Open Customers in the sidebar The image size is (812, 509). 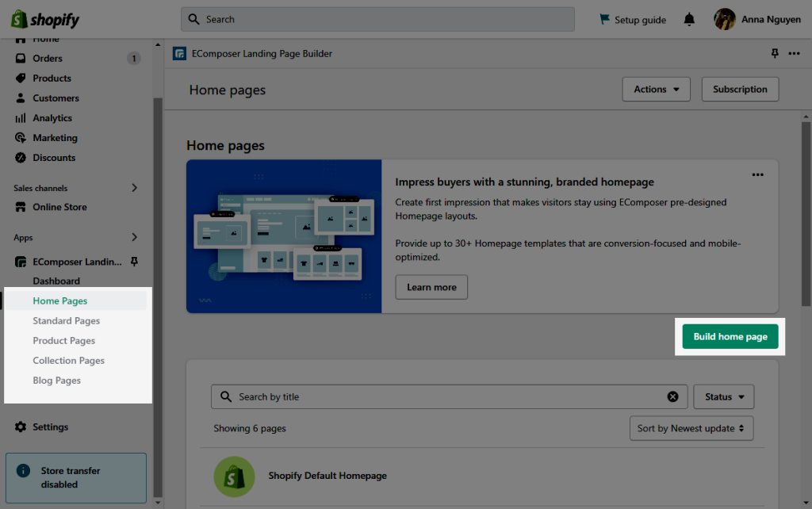(x=56, y=98)
